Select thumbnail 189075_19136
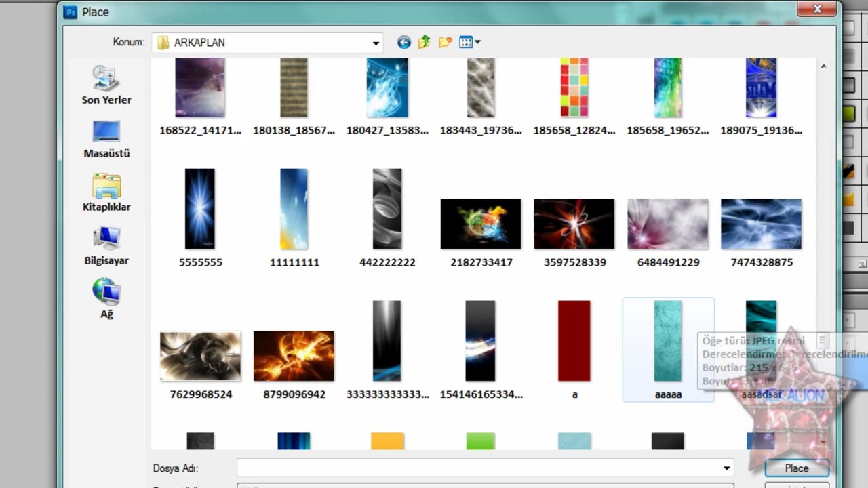Screen dimensions: 868x488 761,88
